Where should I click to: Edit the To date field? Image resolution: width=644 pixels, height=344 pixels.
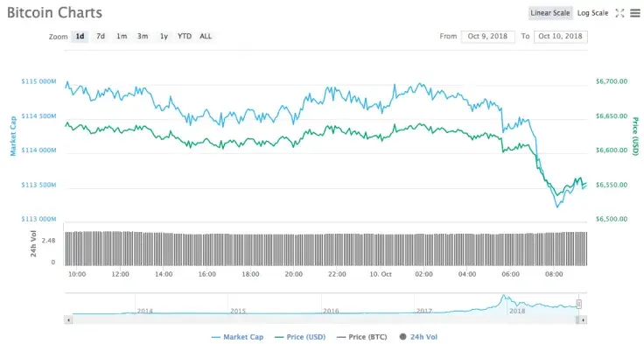click(x=560, y=36)
